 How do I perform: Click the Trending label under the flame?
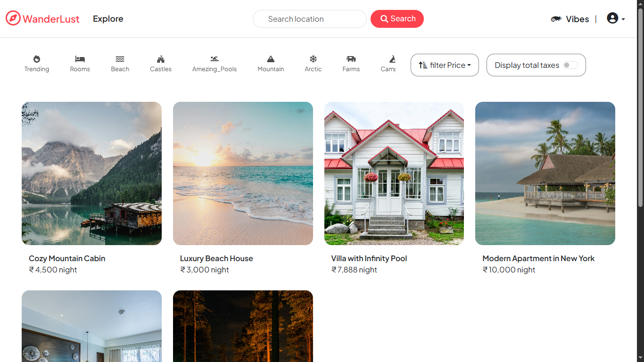[37, 69]
